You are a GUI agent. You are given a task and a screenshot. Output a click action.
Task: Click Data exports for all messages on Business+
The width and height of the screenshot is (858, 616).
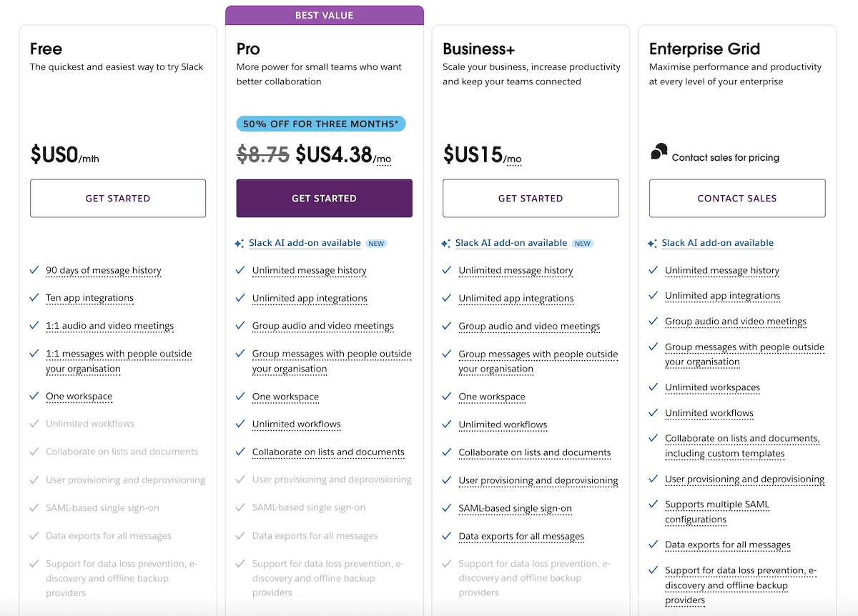point(521,536)
